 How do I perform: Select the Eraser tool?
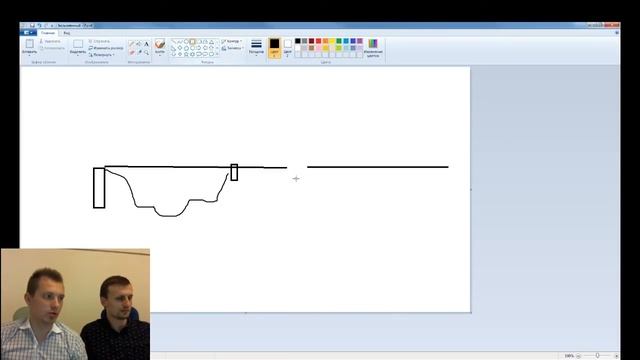click(x=131, y=53)
